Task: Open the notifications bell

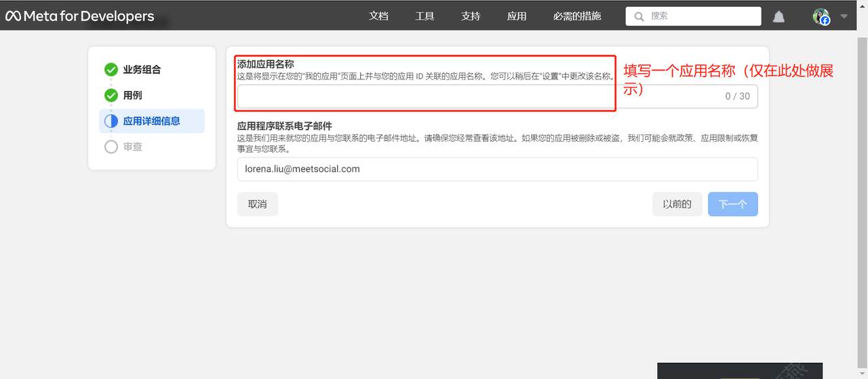Action: coord(778,17)
